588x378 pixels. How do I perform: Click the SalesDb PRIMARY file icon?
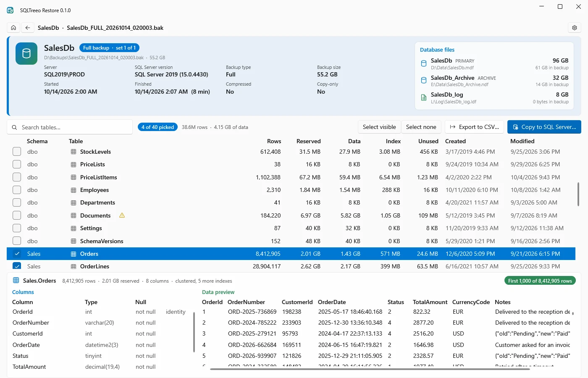pos(424,63)
